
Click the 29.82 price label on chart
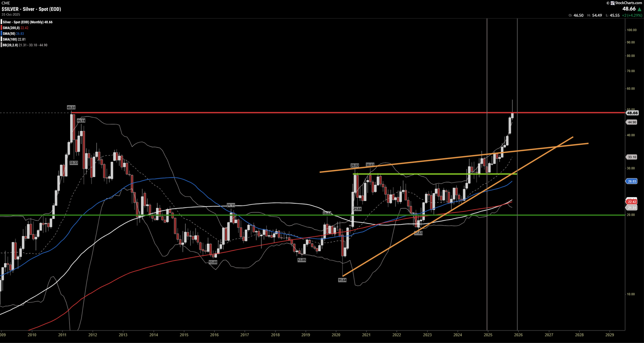click(355, 165)
